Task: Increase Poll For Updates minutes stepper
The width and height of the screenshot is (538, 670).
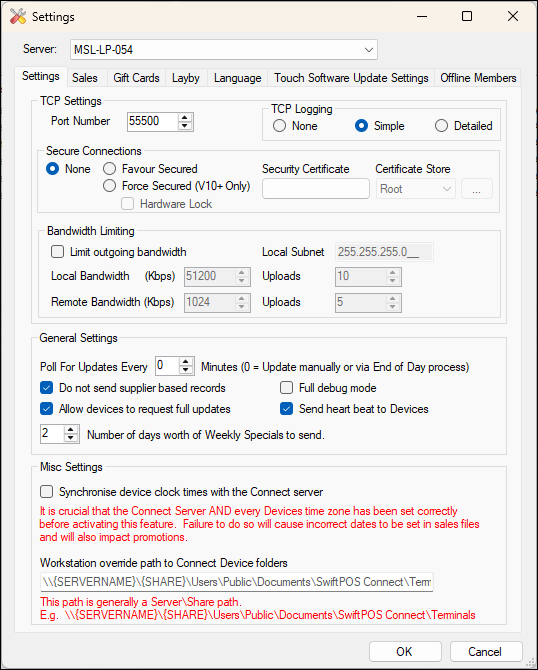Action: [x=185, y=362]
